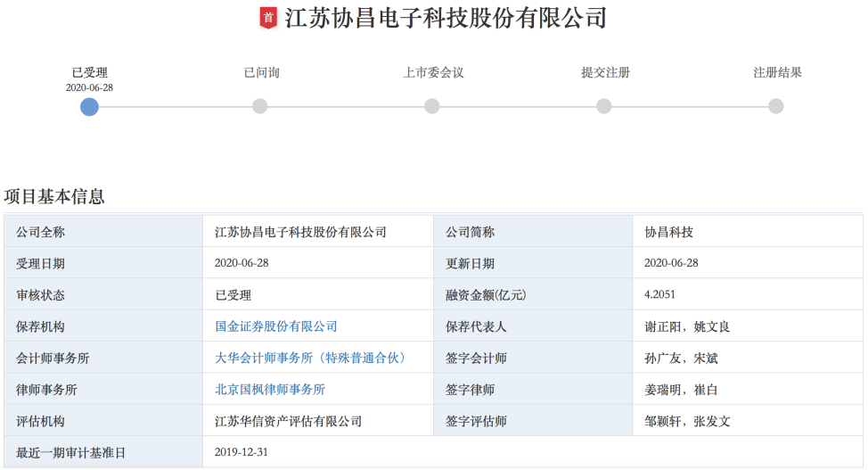
Task: Click the 更新日期 value 2020-06-28
Action: (671, 263)
